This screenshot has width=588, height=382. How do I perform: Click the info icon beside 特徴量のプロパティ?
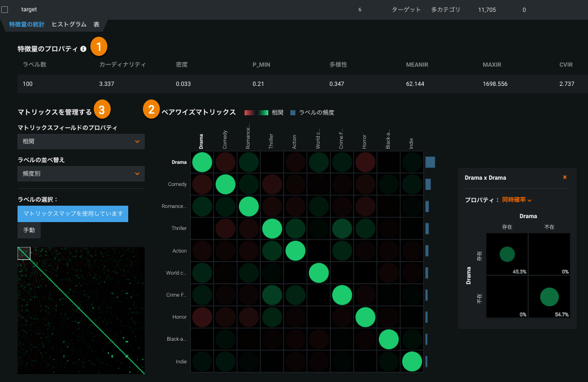84,49
